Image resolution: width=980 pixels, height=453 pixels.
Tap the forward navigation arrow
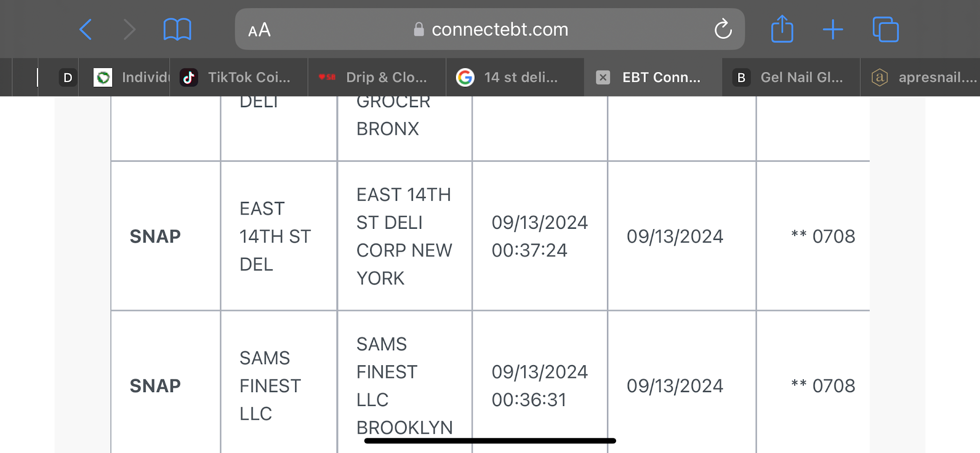(130, 29)
